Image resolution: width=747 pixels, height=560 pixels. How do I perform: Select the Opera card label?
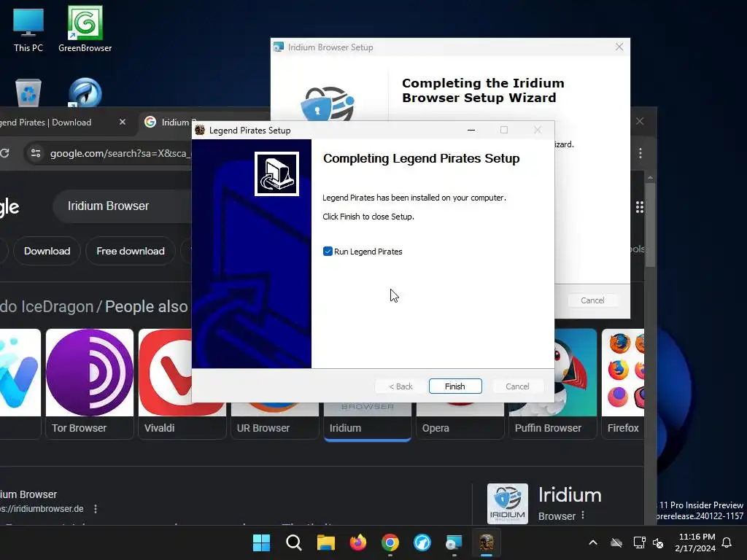pos(436,428)
